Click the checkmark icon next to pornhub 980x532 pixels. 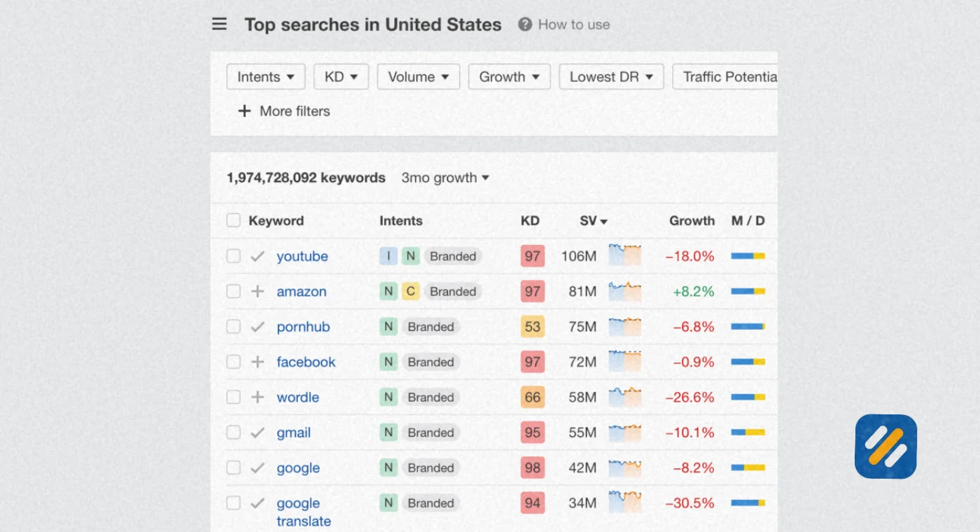[258, 327]
